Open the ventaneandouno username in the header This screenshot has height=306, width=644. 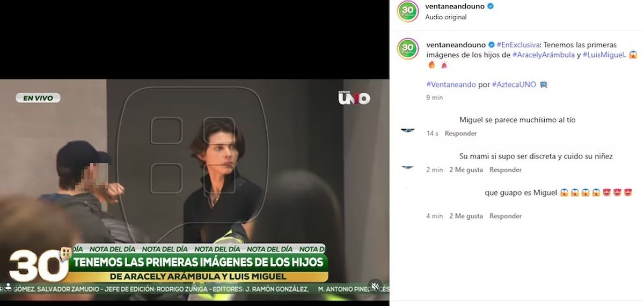[x=456, y=6]
